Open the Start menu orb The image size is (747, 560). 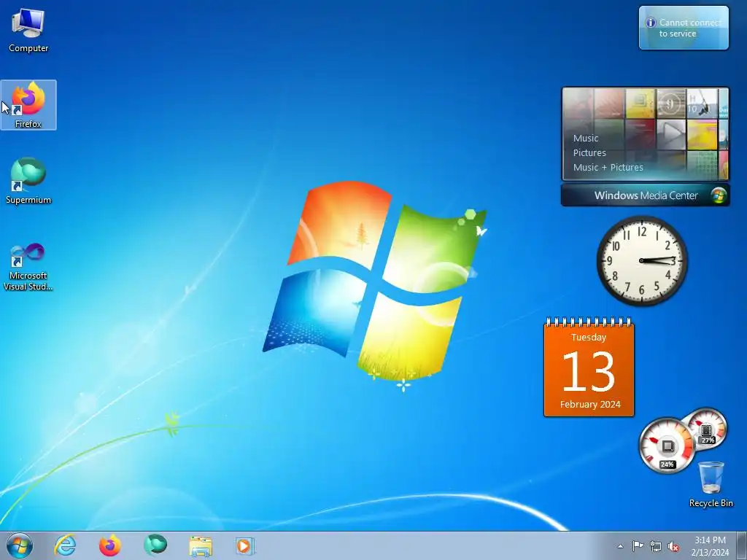click(x=20, y=545)
